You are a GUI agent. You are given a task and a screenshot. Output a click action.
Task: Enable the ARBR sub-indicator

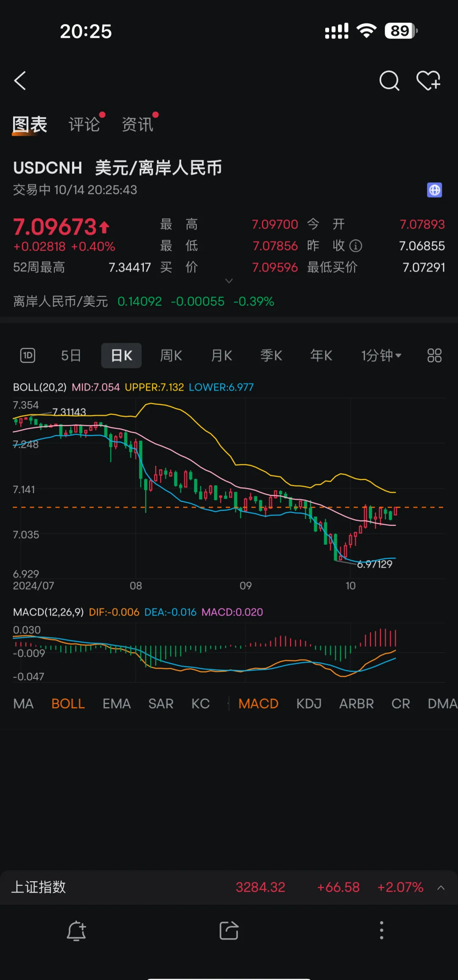point(356,704)
